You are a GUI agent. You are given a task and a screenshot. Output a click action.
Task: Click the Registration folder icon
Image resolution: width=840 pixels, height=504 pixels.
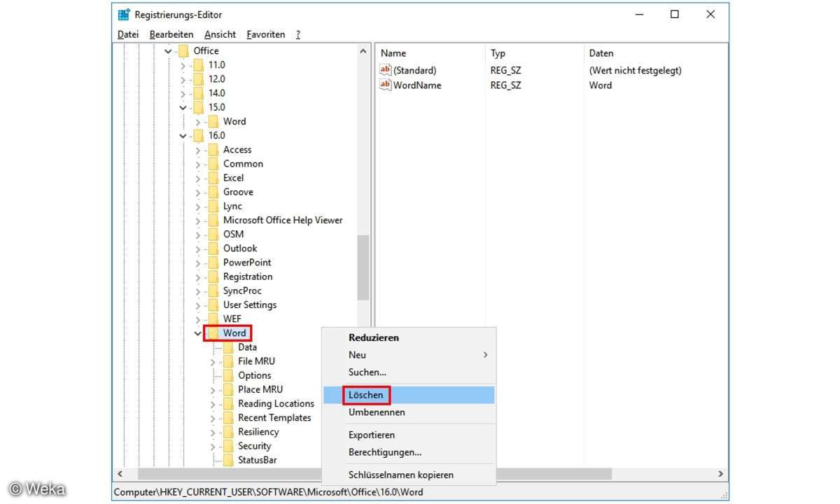pos(213,276)
